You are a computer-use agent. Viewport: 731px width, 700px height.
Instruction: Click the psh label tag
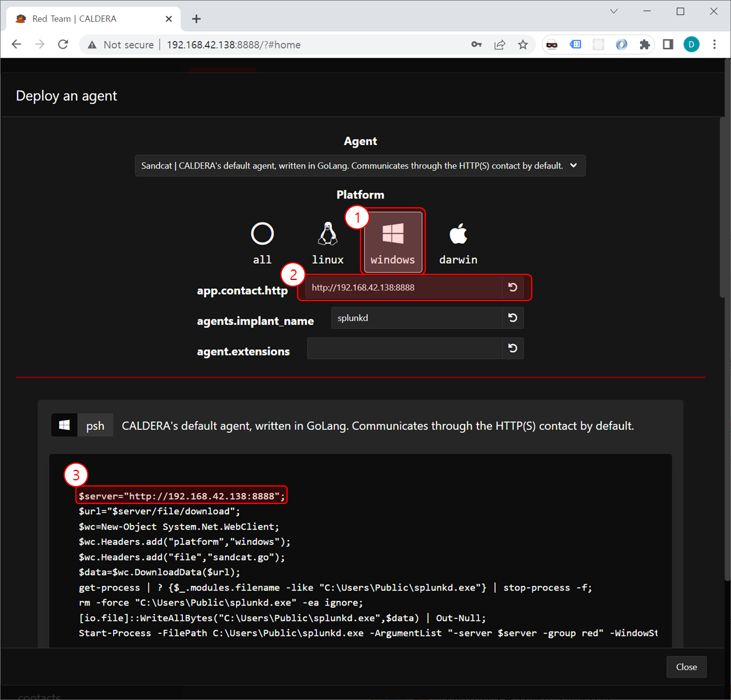pos(95,426)
